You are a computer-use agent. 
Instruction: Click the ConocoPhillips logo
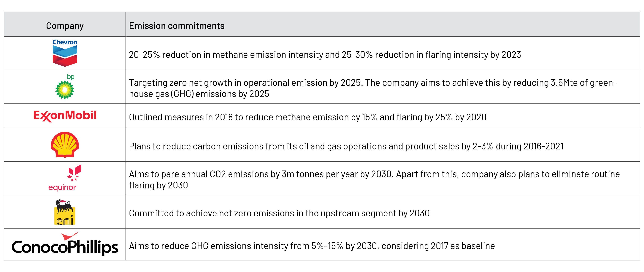point(65,244)
